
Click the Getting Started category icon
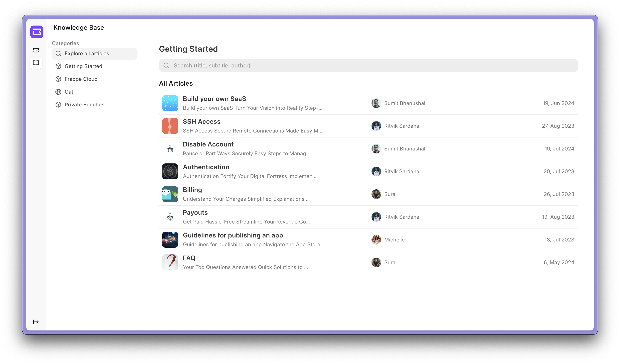(x=58, y=66)
